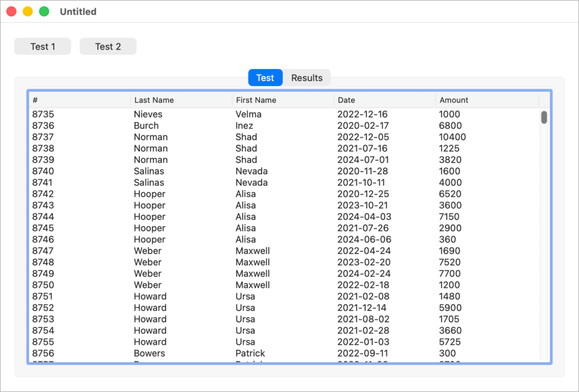Select row 8736 with Burch Inez

pos(146,126)
